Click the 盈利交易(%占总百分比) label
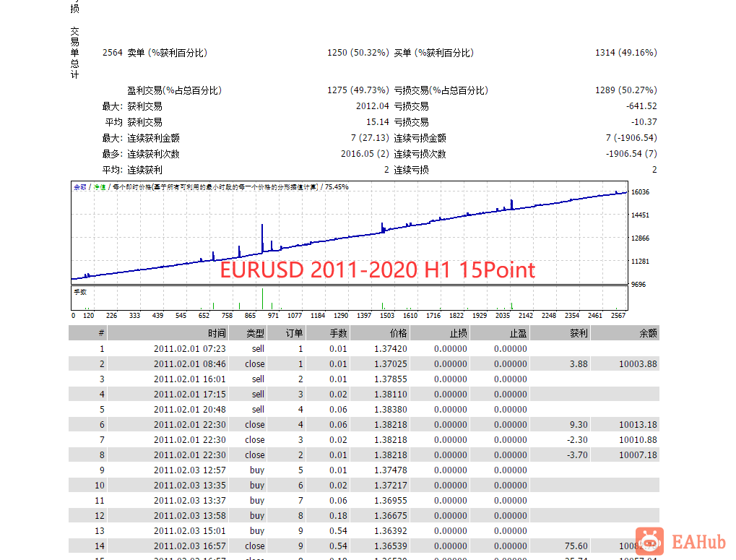Viewport: 736px width, 560px height. 174,90
